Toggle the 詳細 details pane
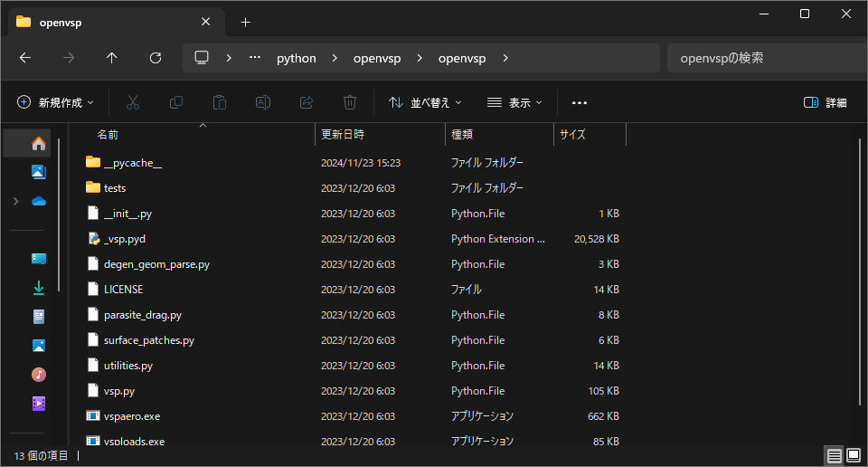 click(x=825, y=102)
